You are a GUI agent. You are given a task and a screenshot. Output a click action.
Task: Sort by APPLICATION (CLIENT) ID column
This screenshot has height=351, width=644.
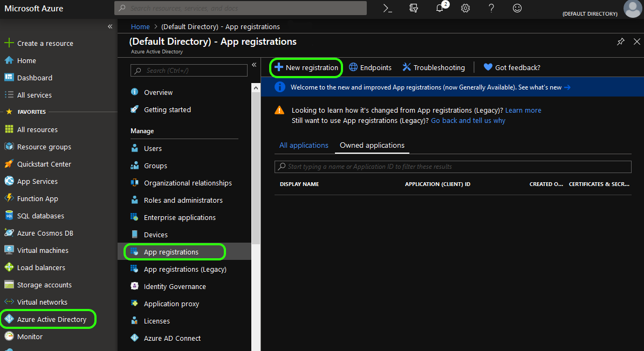click(437, 184)
